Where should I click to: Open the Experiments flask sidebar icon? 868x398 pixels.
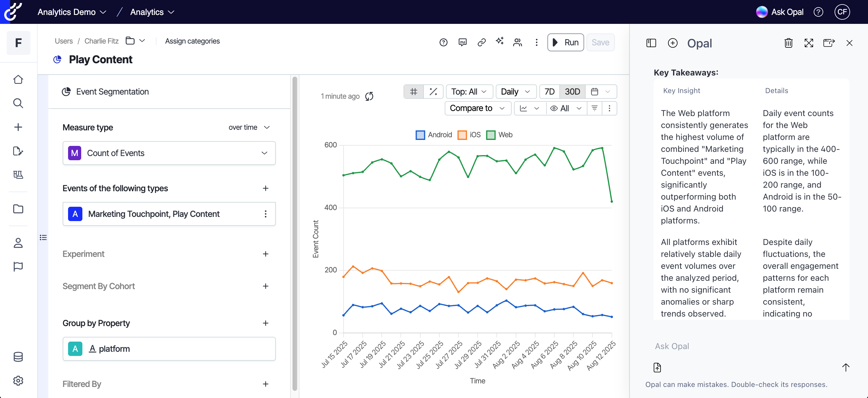tap(18, 175)
